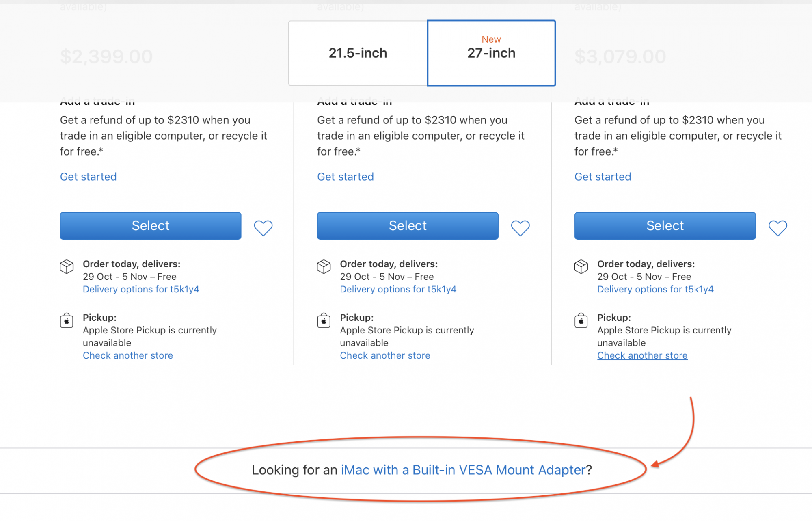
Task: Click the Apple pickup bag icon in third column
Action: (581, 321)
